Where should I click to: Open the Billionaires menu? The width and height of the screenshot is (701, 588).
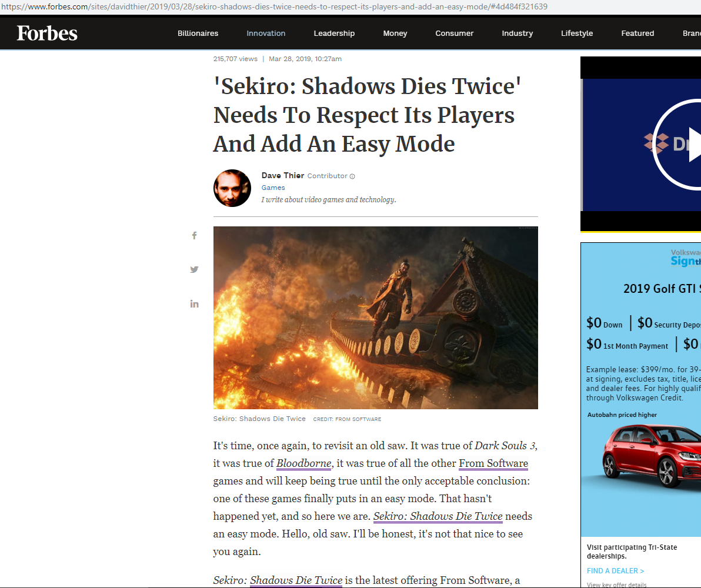198,33
